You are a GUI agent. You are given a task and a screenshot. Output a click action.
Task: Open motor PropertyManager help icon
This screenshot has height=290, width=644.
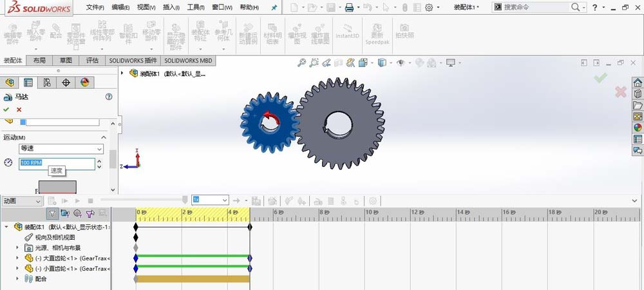[x=109, y=97]
